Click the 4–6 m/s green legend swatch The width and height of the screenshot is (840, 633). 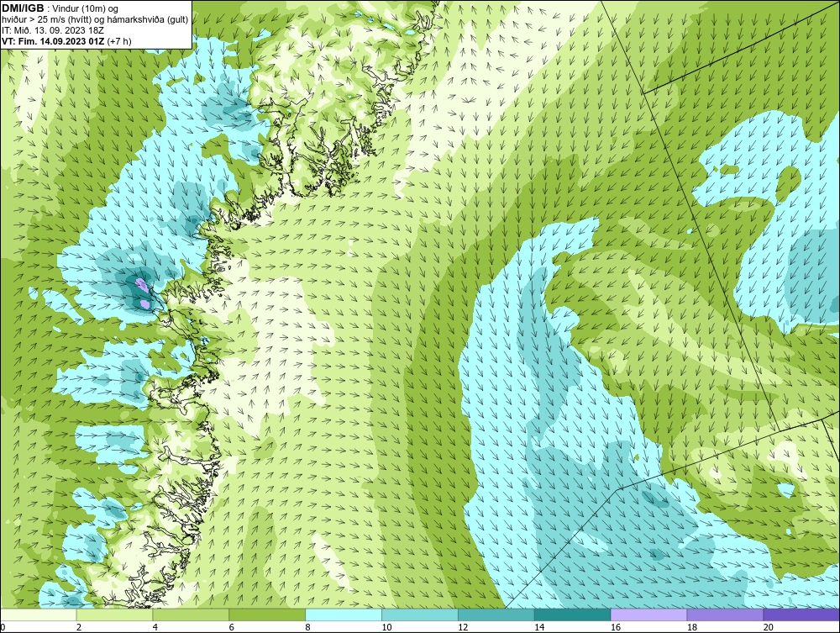point(191,615)
